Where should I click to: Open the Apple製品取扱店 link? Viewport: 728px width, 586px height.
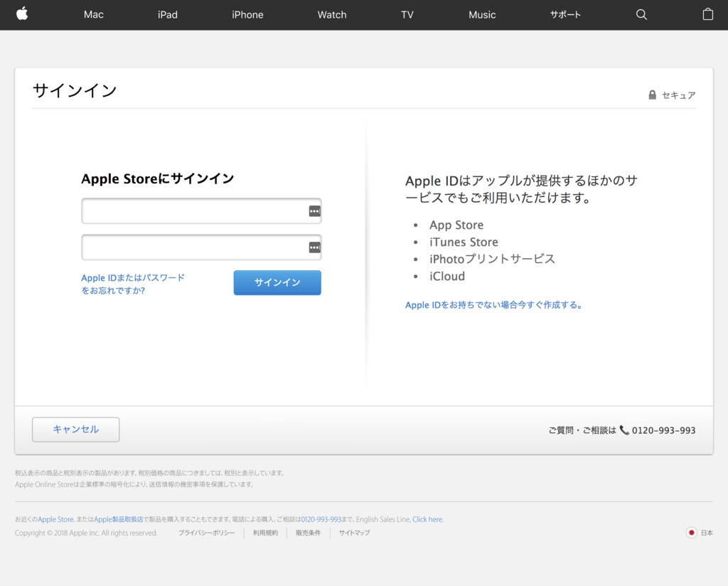(119, 519)
